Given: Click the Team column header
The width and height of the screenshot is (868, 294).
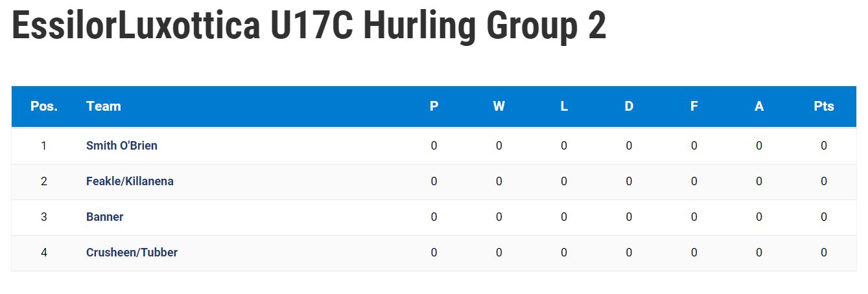Looking at the screenshot, I should click(104, 106).
